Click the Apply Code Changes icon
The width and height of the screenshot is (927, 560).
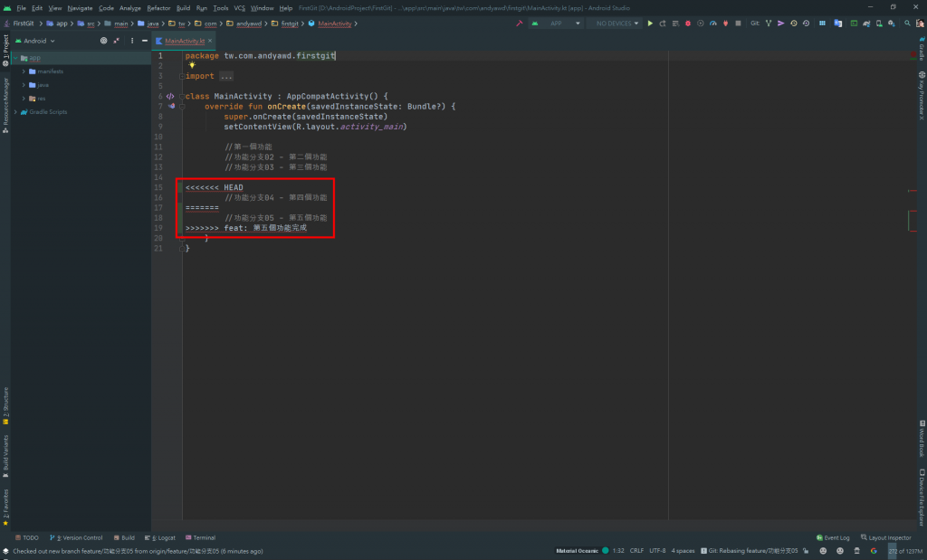tap(675, 24)
